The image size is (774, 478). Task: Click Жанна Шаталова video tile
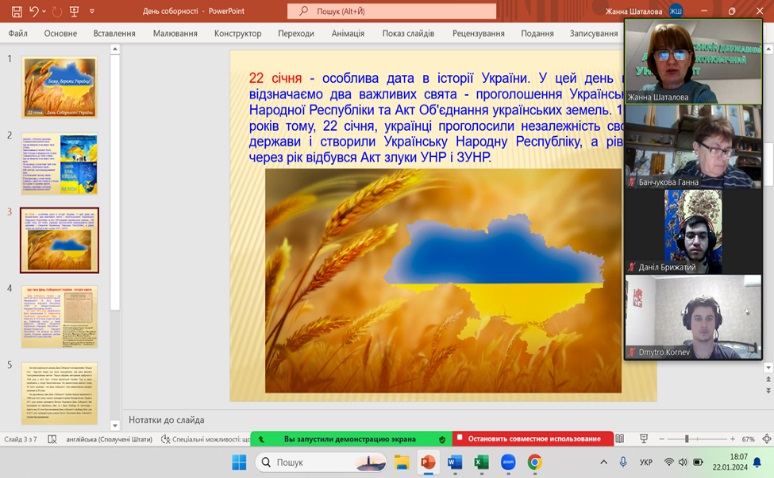click(693, 62)
